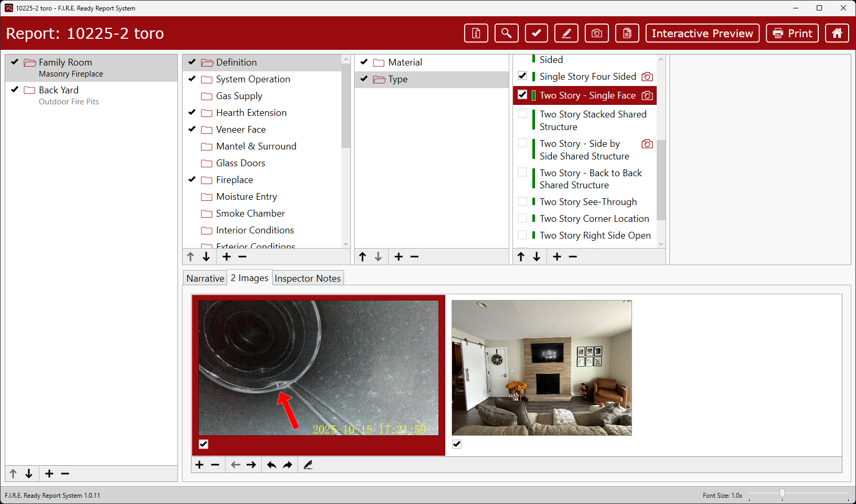
Task: Open the magnifying glass search tool
Action: [x=506, y=34]
